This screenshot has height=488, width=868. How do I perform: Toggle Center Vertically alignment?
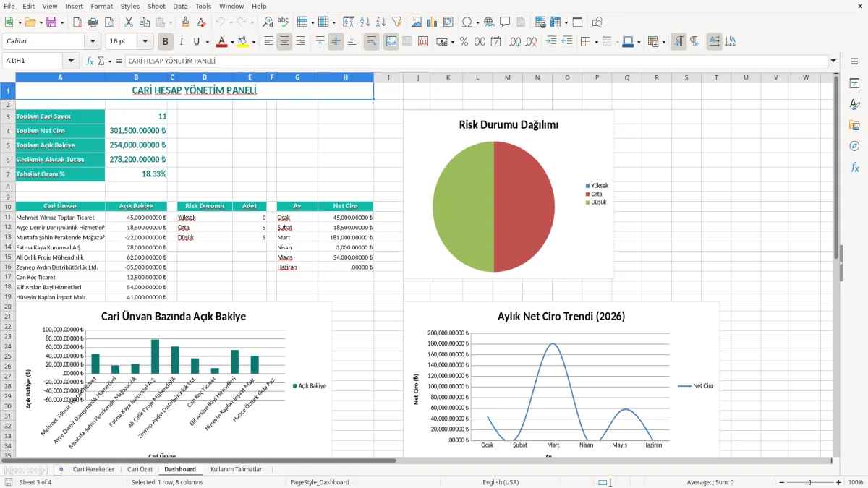[336, 42]
